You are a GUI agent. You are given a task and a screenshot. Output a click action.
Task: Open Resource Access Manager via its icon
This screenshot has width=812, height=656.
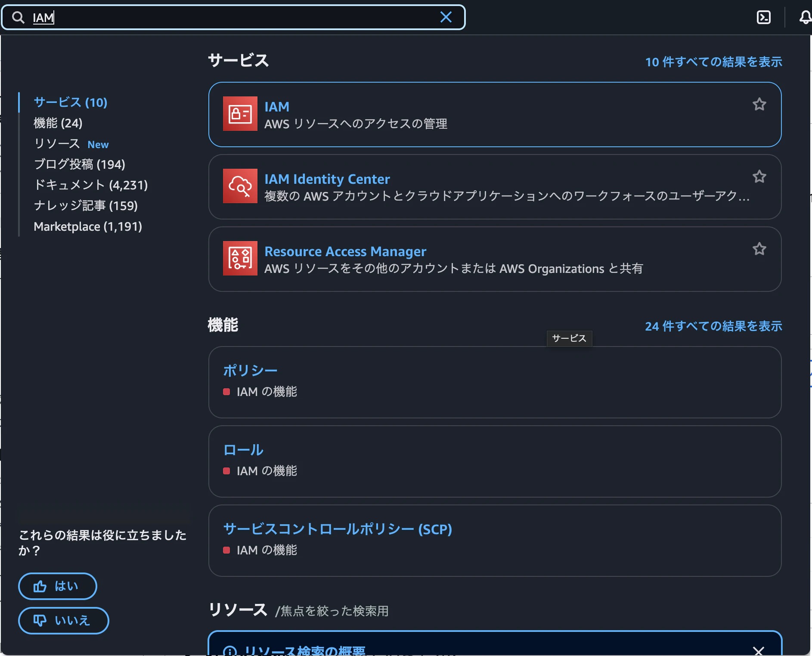(240, 258)
